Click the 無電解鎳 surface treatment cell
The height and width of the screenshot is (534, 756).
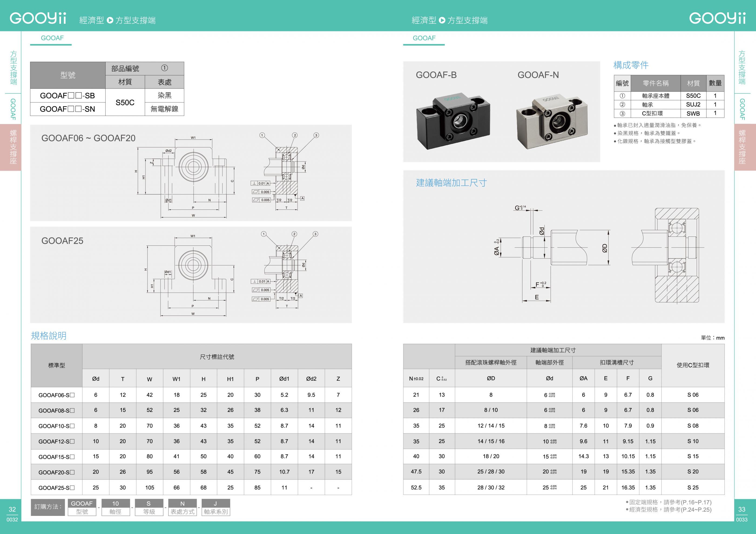click(164, 109)
